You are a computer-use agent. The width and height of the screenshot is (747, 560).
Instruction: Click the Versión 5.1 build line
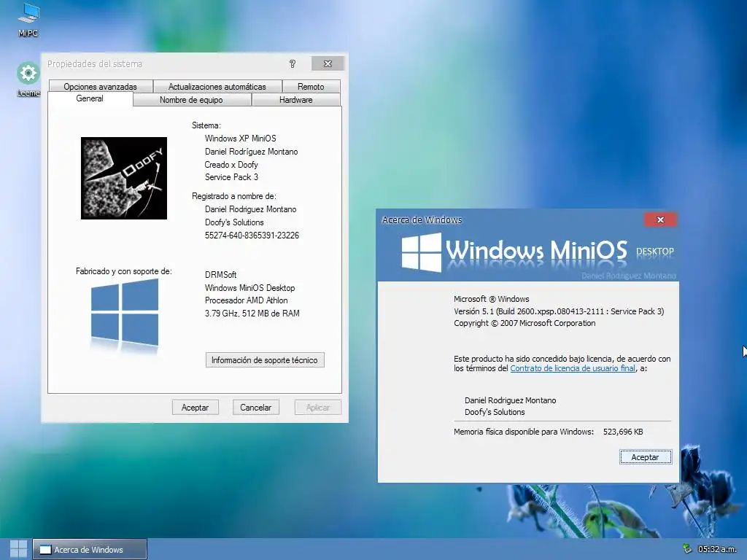tap(559, 311)
